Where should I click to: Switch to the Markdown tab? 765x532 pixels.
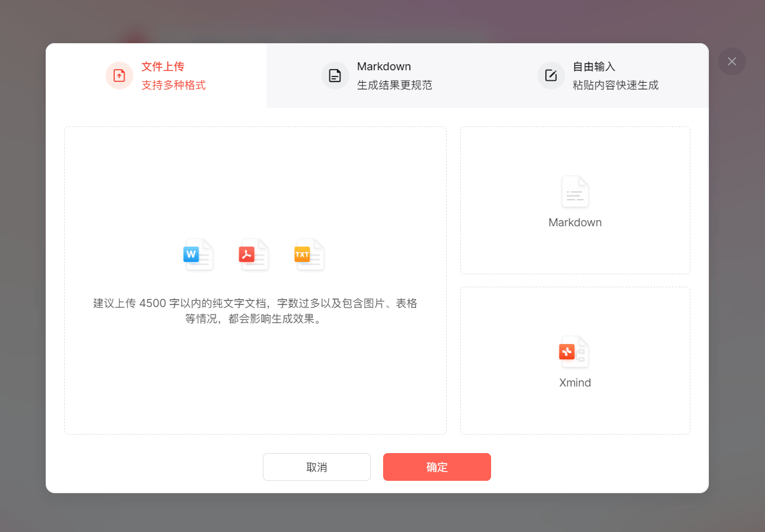click(382, 75)
